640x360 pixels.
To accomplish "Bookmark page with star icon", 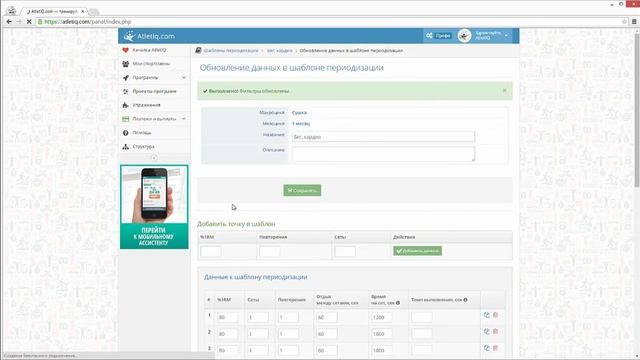I will coord(624,22).
